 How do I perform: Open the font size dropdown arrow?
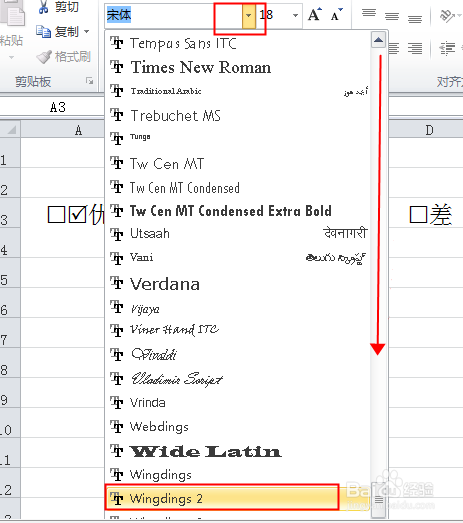(295, 15)
